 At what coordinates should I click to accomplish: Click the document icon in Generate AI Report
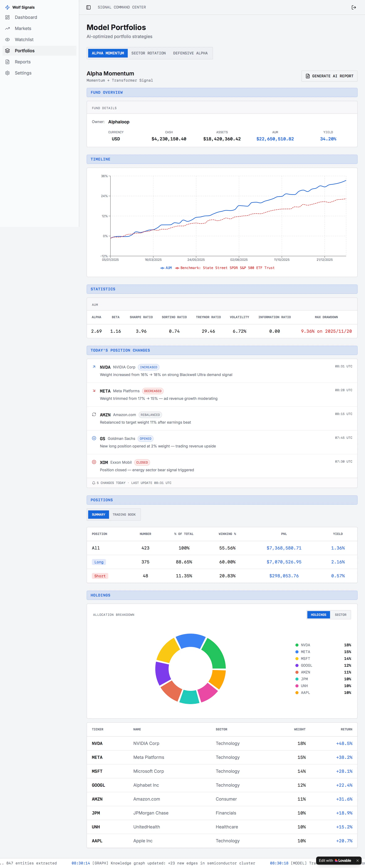[x=308, y=76]
